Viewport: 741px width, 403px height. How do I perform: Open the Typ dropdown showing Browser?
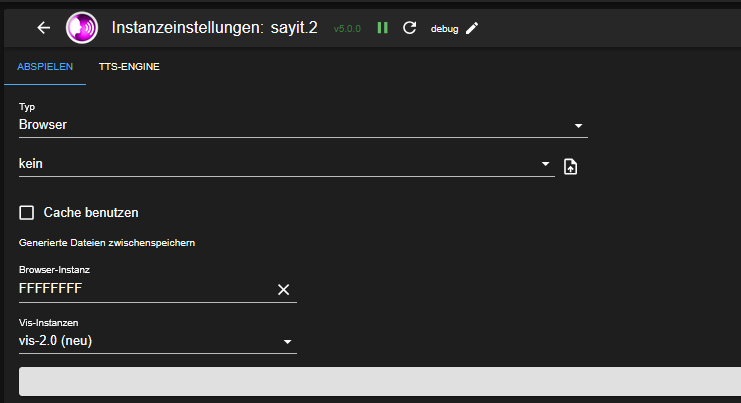303,125
